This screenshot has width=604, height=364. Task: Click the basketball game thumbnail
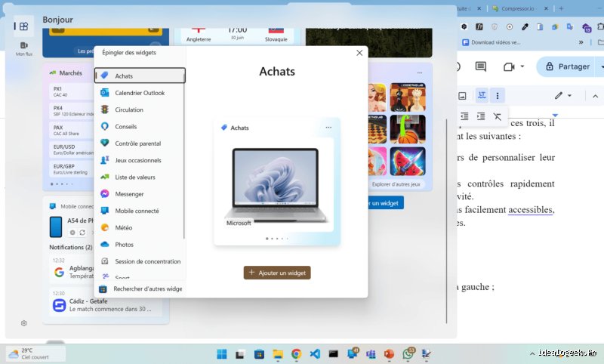point(408,129)
